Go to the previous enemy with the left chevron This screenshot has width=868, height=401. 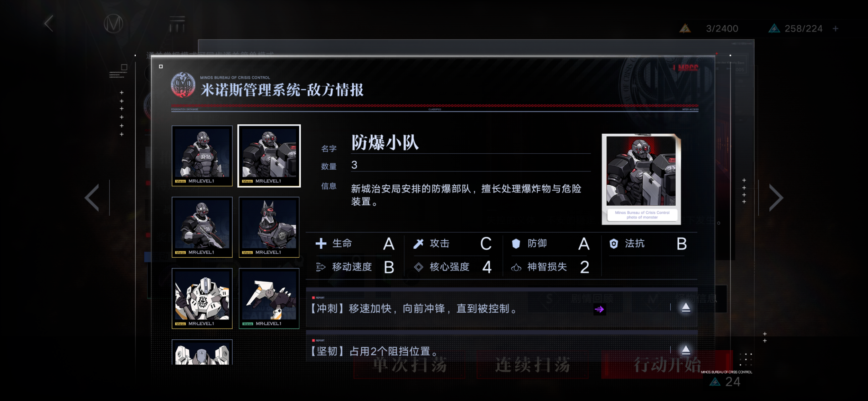point(92,197)
